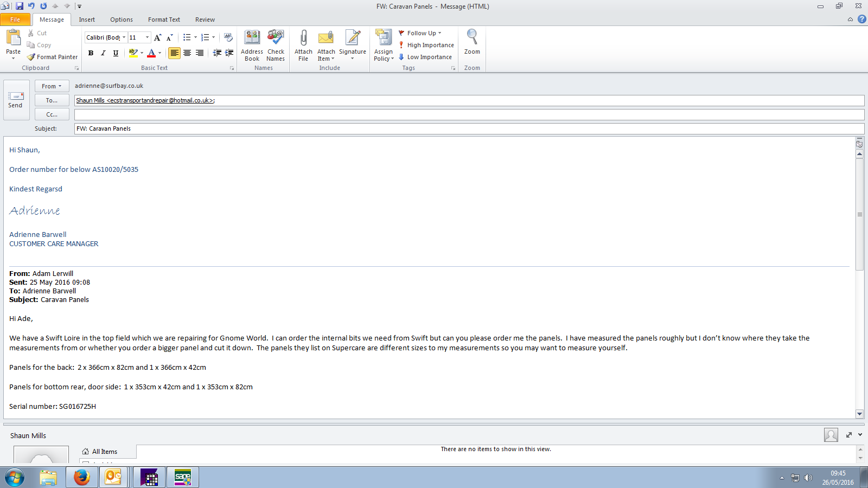Collapse the People Pane chevron
Image resolution: width=868 pixels, height=488 pixels.
[x=860, y=435]
